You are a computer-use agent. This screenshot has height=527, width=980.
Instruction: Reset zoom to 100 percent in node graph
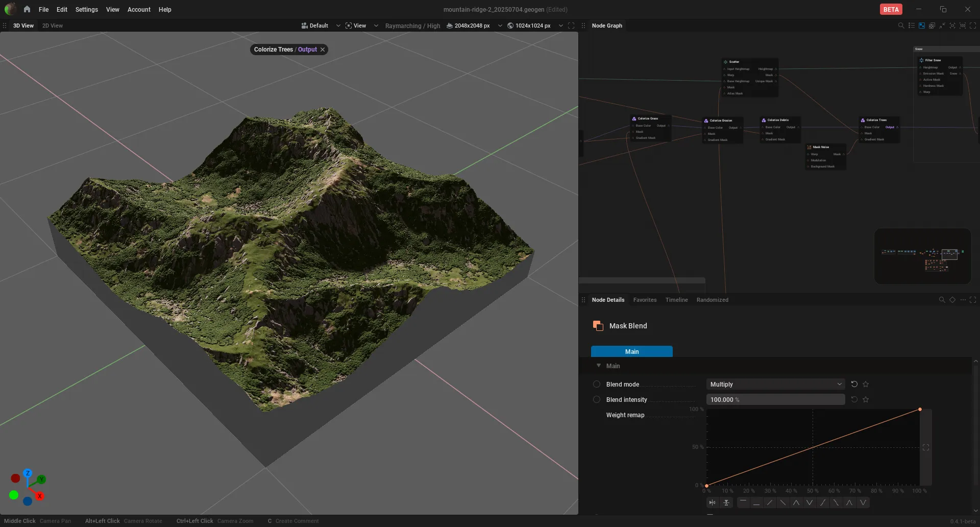click(x=963, y=26)
